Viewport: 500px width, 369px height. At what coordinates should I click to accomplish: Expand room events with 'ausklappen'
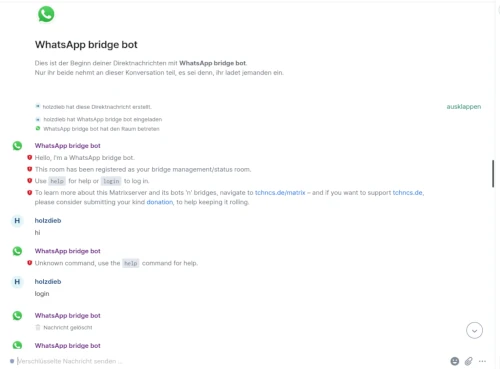[464, 107]
